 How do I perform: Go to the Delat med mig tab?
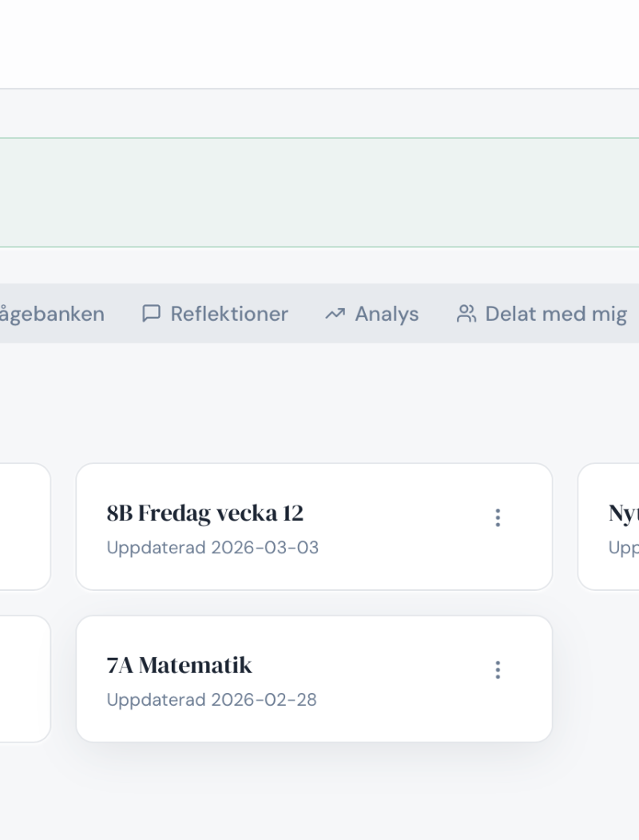pos(556,314)
